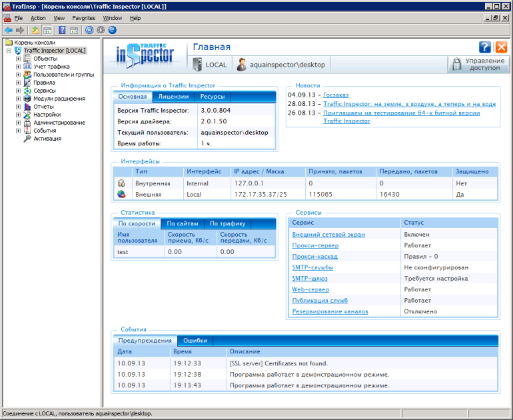Image resolution: width=513 pixels, height=420 pixels.
Task: Expand the Модули расширения tree node
Action: [x=19, y=99]
